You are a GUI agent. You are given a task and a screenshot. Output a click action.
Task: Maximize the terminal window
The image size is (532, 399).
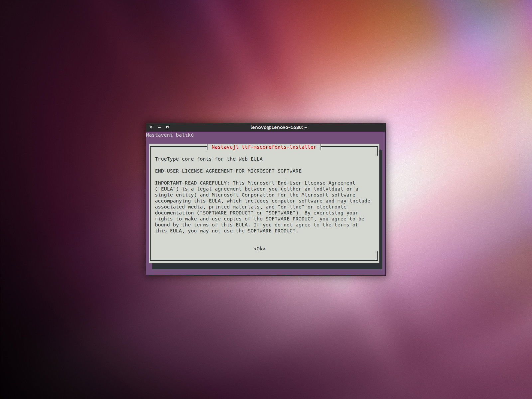click(167, 127)
